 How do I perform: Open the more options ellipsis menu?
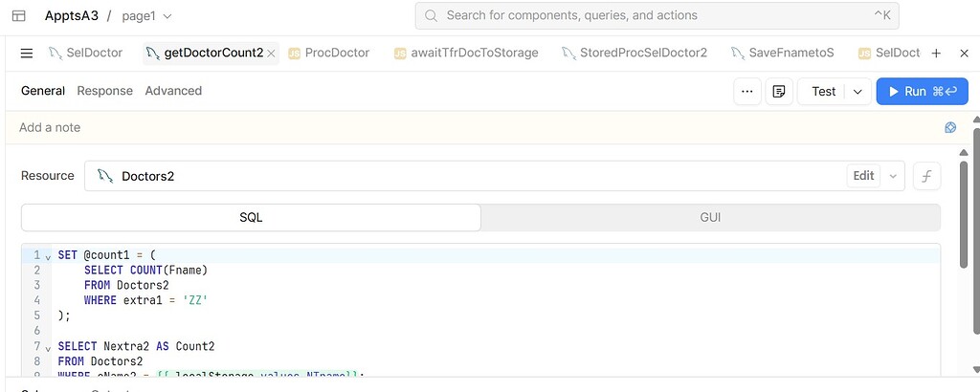coord(746,92)
